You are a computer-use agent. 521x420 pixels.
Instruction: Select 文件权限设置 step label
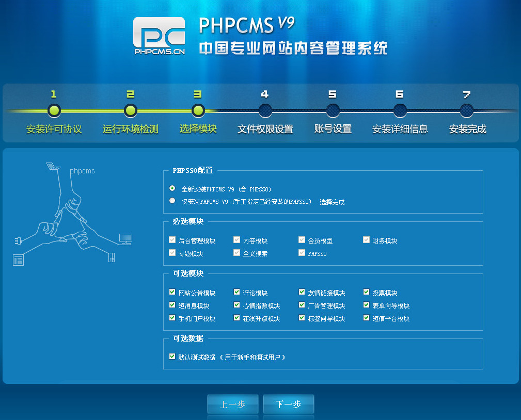point(265,129)
